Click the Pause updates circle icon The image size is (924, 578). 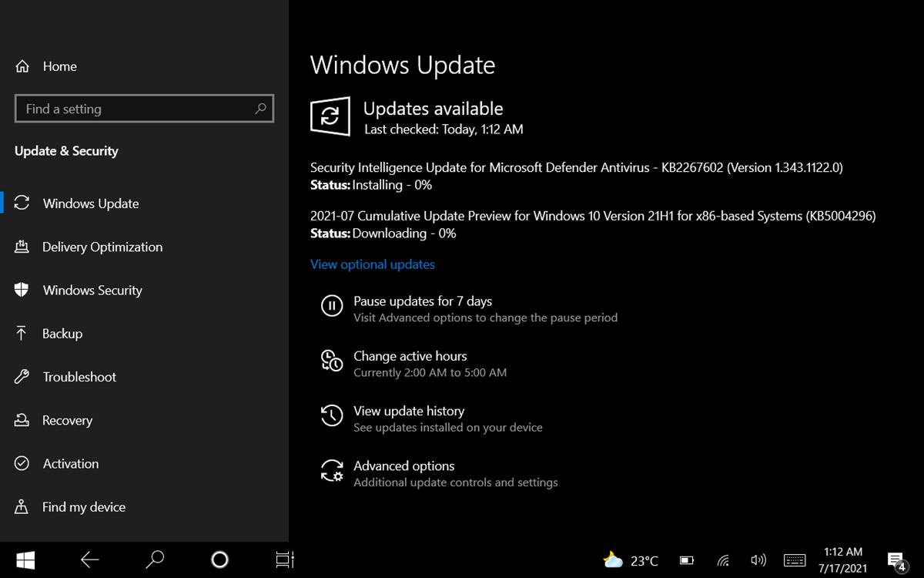tap(331, 306)
